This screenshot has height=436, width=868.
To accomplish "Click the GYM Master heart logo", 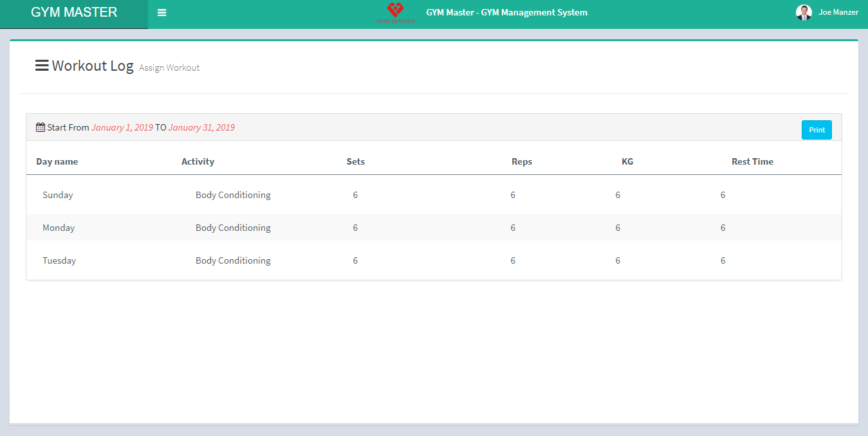I will pyautogui.click(x=395, y=11).
